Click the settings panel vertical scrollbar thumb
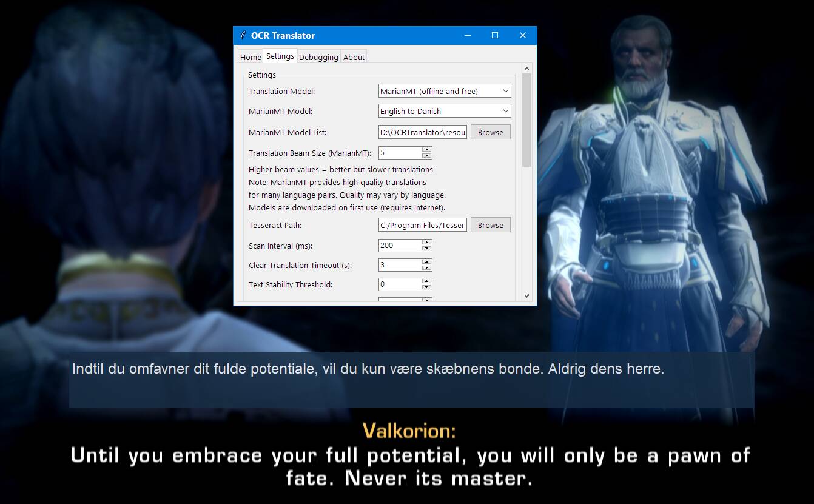 click(x=526, y=120)
